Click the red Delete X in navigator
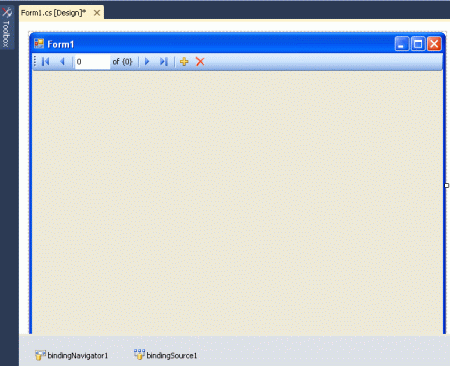Screen dimensions: 450x366 click(x=200, y=62)
